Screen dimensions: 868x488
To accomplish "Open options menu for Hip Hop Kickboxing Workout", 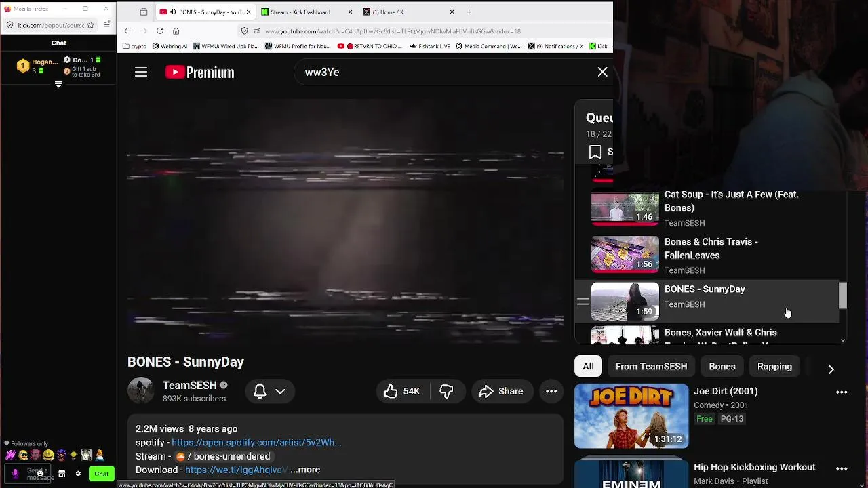I will [x=842, y=468].
